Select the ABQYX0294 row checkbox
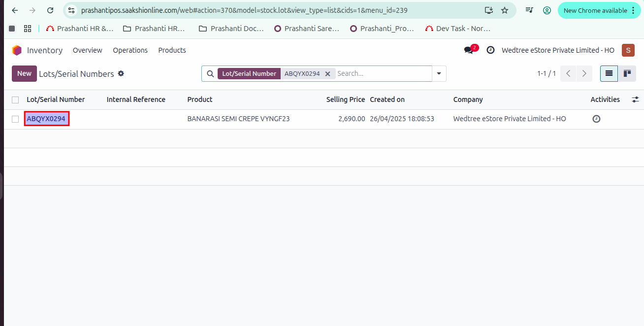 click(15, 119)
